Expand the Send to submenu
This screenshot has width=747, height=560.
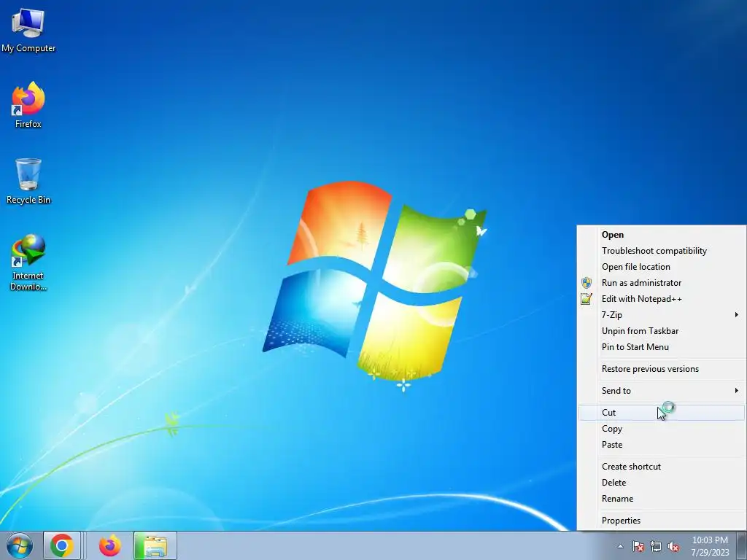pos(662,391)
